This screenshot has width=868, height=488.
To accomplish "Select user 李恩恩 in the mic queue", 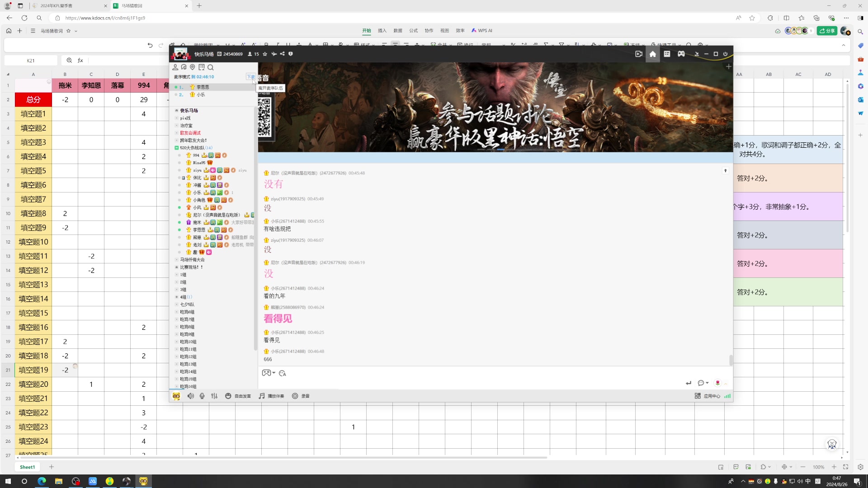I will [x=203, y=87].
